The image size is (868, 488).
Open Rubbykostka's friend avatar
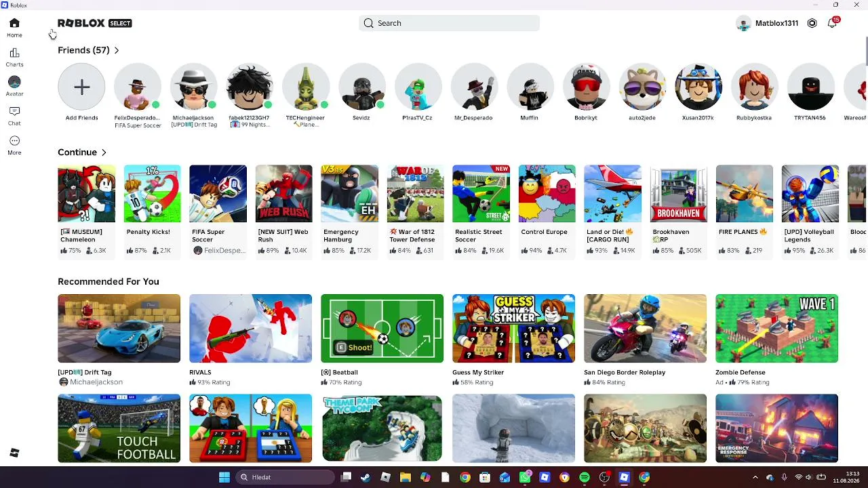tap(754, 87)
